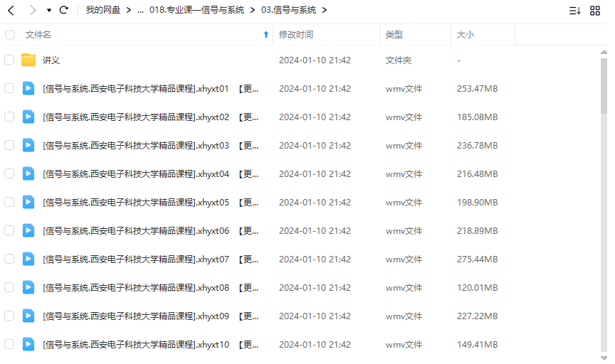Refresh the current folder listing
This screenshot has height=364, width=615.
63,10
